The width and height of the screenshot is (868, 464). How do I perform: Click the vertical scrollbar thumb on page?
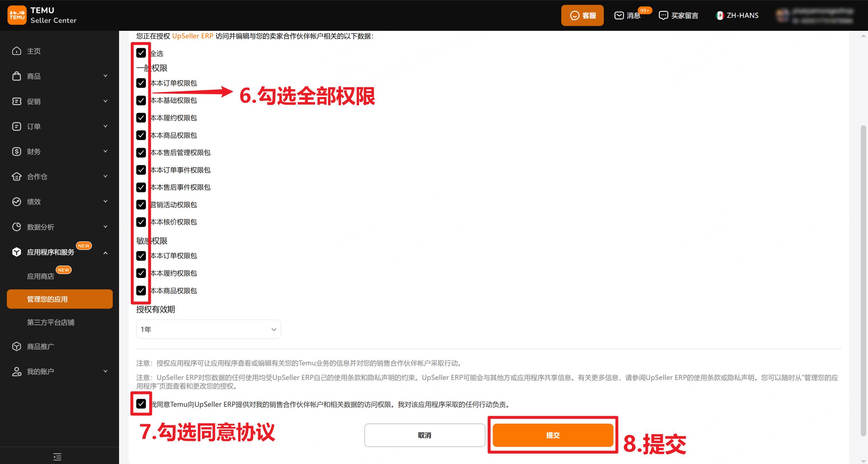coord(863,280)
